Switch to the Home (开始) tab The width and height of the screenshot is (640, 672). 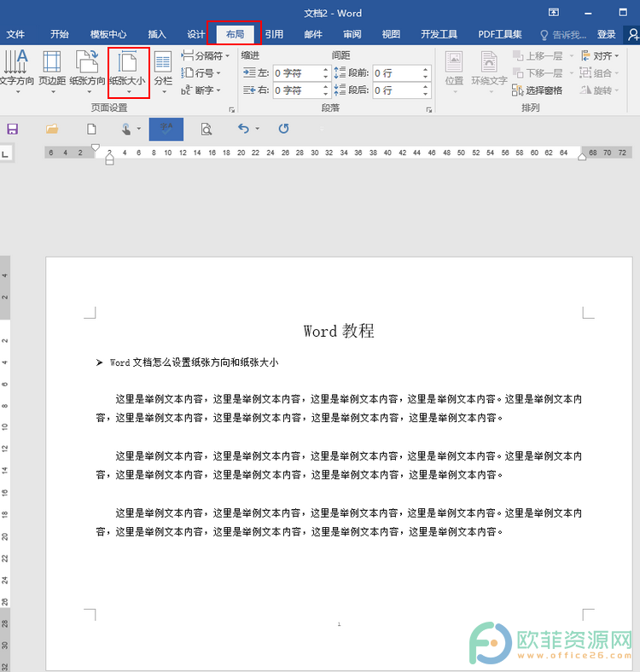pyautogui.click(x=59, y=34)
